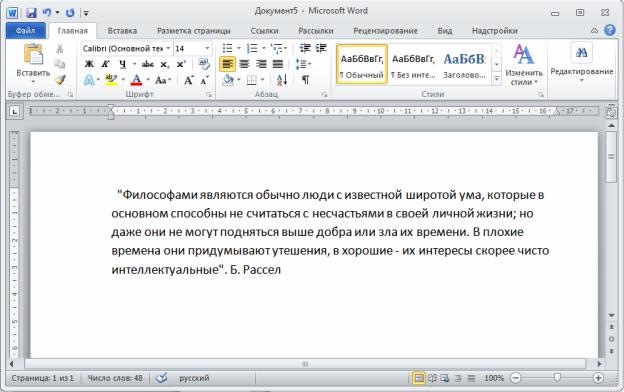Select Justify alignment button
This screenshot has height=392, width=624.
pyautogui.click(x=278, y=64)
